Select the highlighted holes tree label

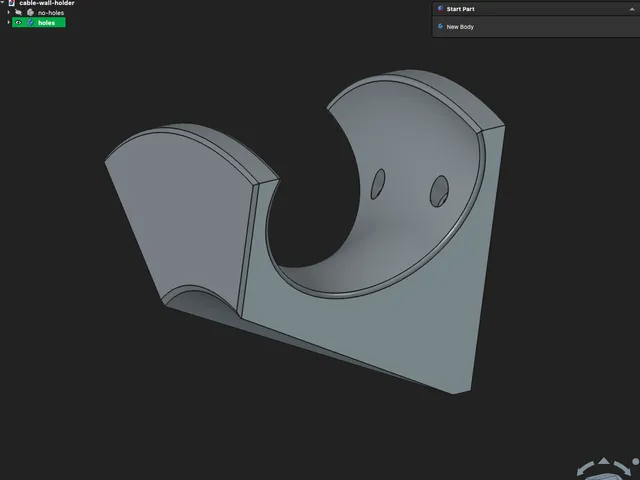46,22
